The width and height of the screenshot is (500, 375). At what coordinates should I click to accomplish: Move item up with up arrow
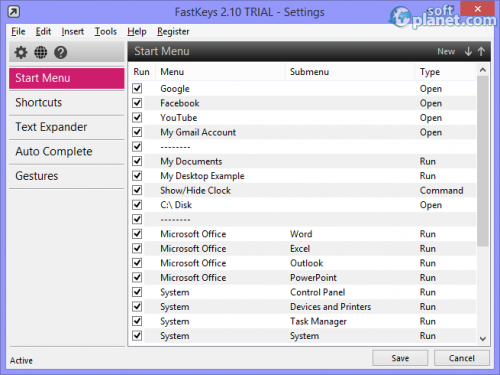(481, 51)
